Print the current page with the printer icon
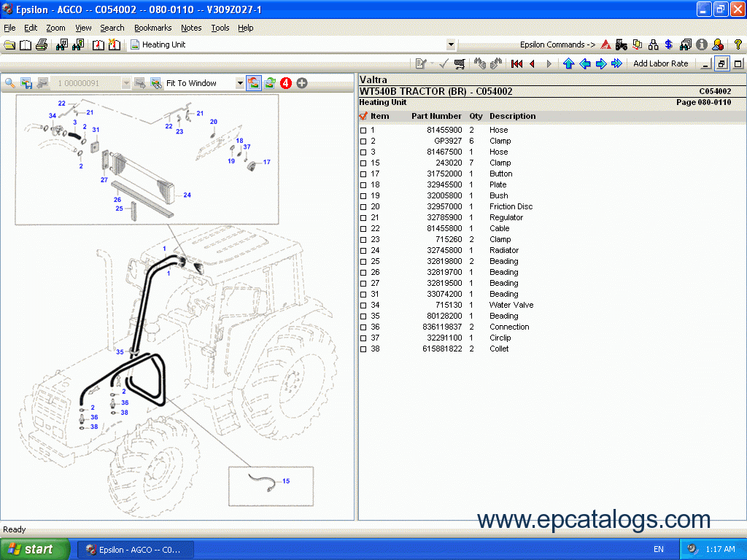 42,44
